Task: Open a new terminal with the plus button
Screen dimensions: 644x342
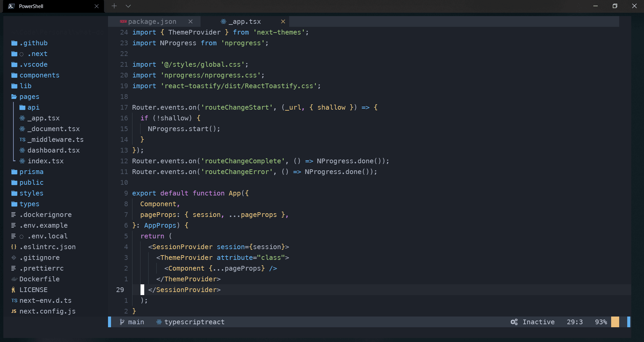Action: [x=114, y=6]
